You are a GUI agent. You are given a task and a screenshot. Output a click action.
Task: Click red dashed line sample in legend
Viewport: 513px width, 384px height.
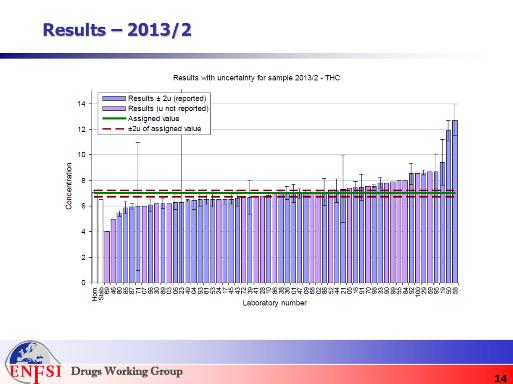pos(114,129)
